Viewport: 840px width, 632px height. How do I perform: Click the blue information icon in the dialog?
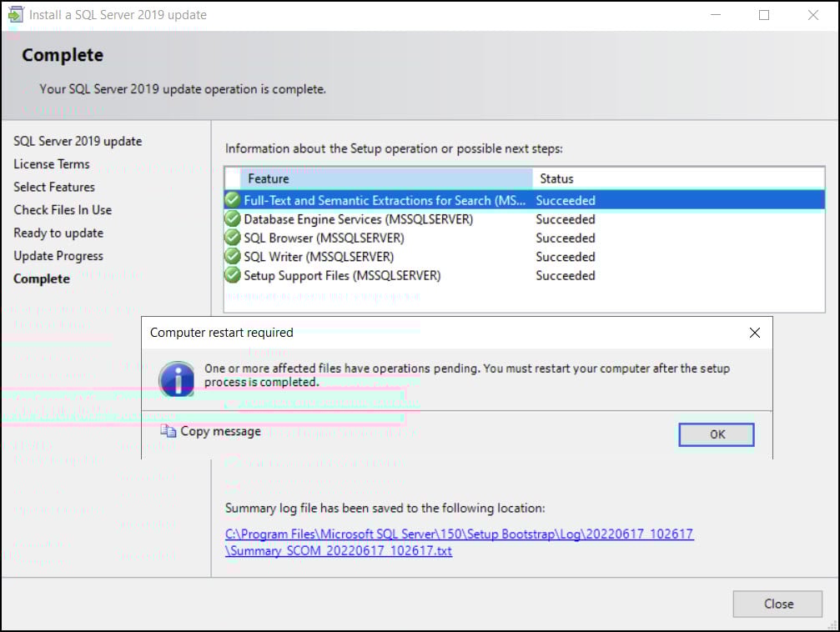(177, 379)
